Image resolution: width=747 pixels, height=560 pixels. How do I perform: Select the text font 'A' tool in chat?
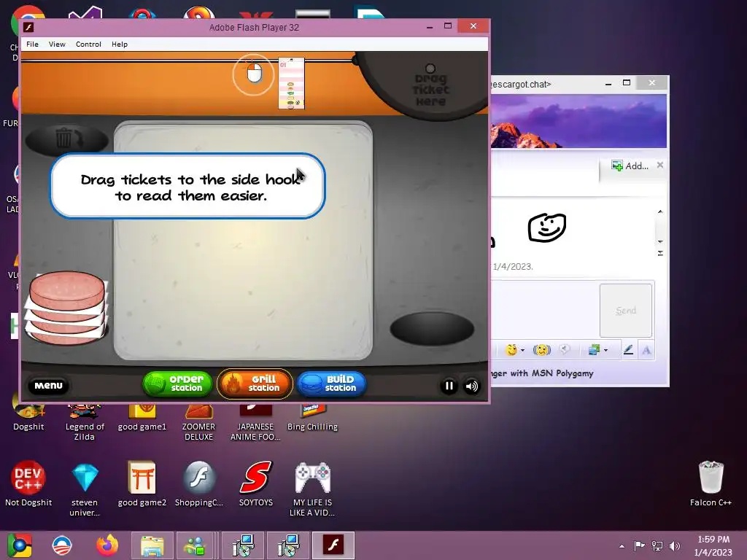646,351
